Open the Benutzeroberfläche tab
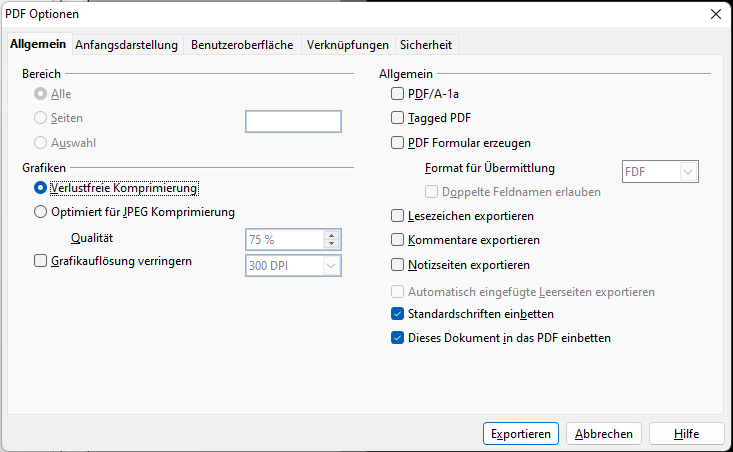Image resolution: width=733 pixels, height=452 pixels. click(x=242, y=45)
